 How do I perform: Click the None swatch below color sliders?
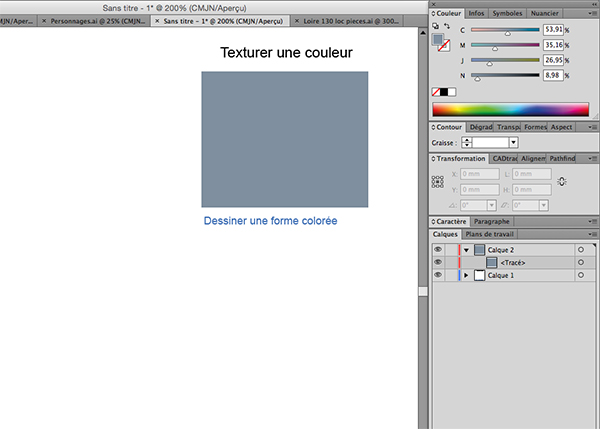pyautogui.click(x=436, y=92)
